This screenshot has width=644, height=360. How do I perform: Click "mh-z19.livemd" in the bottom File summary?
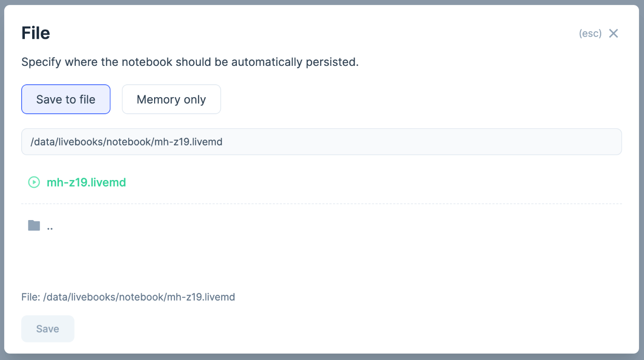(201, 297)
